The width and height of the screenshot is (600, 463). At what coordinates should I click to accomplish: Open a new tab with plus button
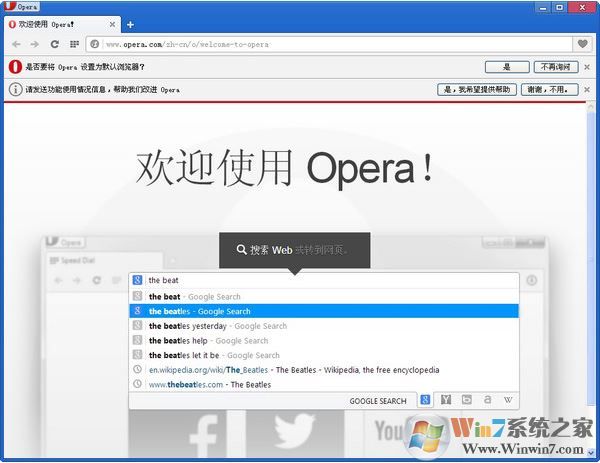pyautogui.click(x=130, y=24)
